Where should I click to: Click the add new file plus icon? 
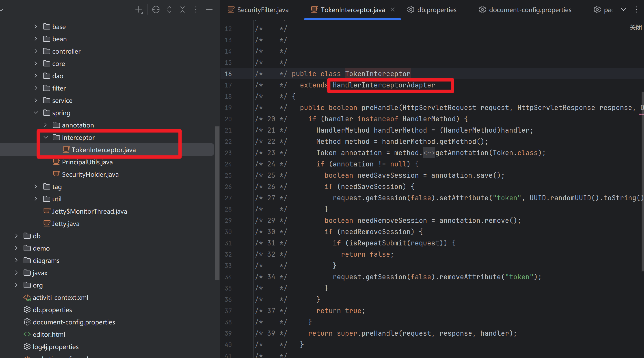139,10
